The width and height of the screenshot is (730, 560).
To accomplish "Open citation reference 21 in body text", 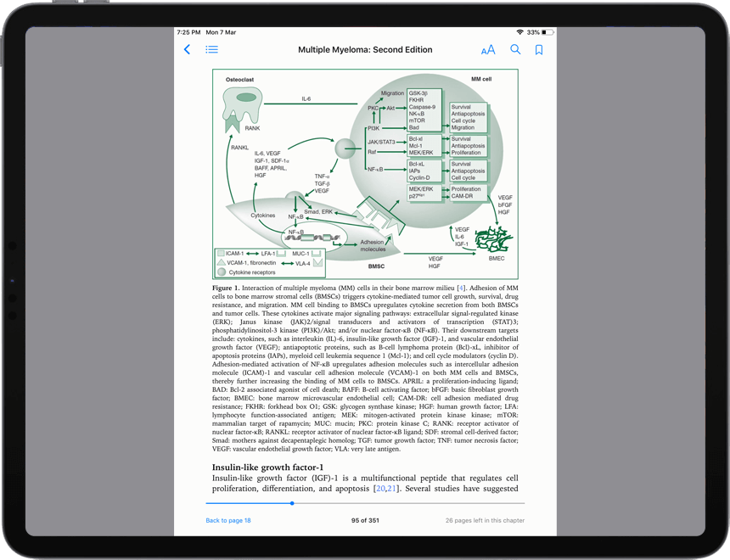I will [392, 489].
